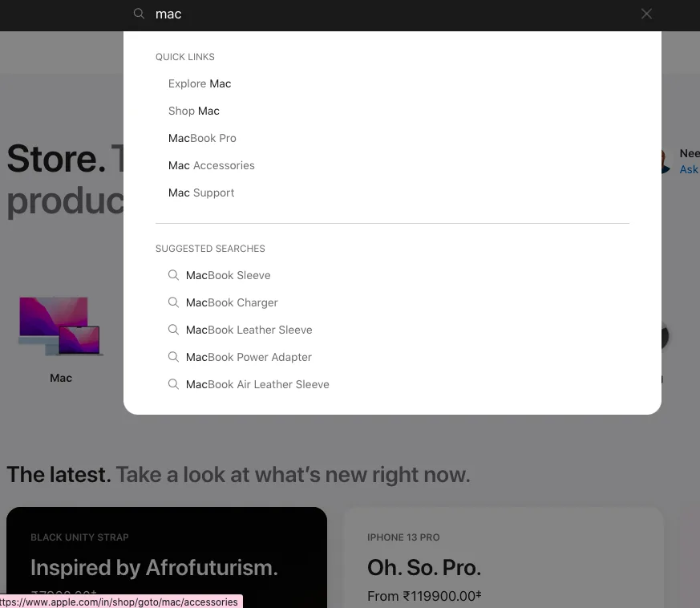Screen dimensions: 700x608
Task: Open the Mac Support quick link
Action: click(201, 193)
